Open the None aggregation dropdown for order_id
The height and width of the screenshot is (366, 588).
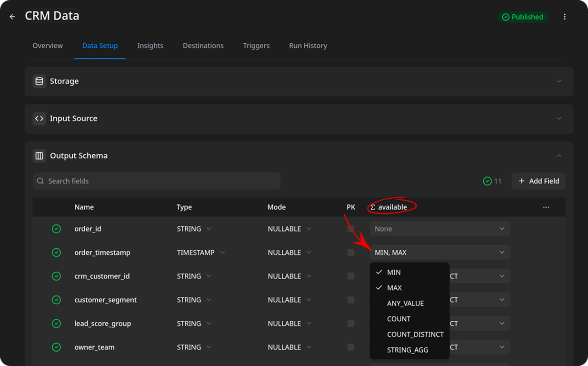pyautogui.click(x=440, y=229)
